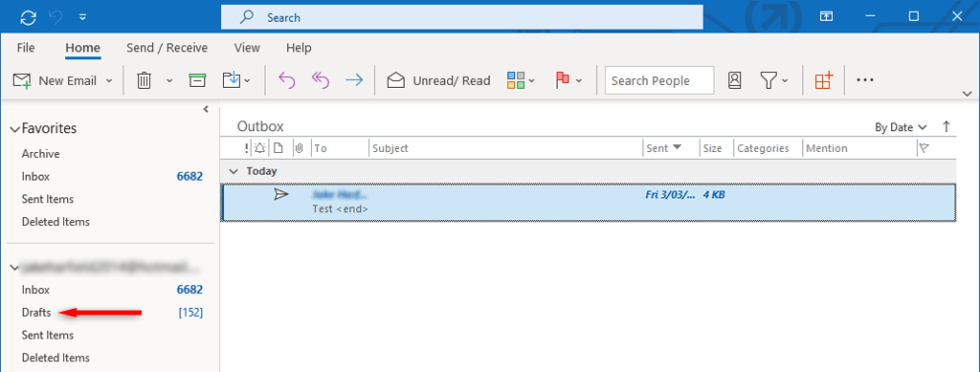Toggle the ribbon display options icon
This screenshot has height=372, width=980.
click(x=826, y=17)
